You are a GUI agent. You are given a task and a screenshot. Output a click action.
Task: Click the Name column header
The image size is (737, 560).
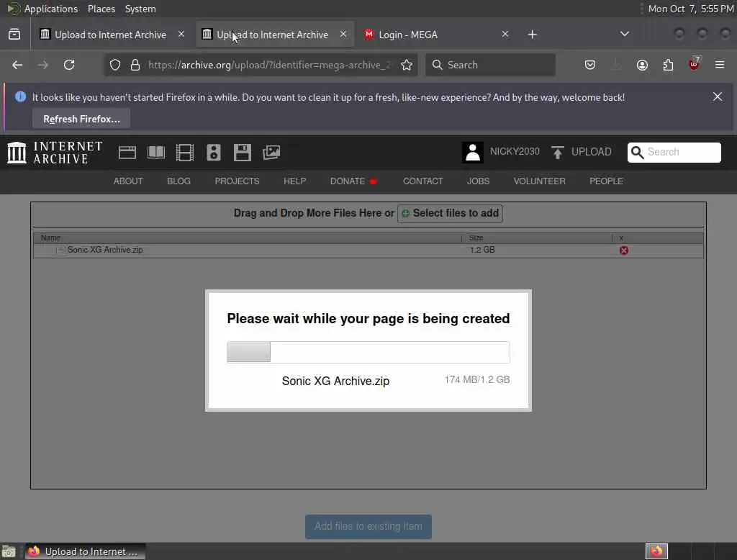point(50,238)
